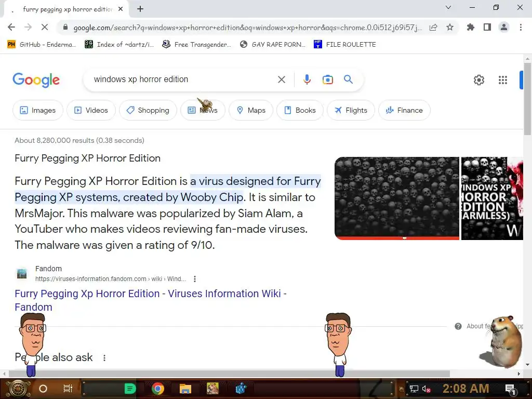Open the Start menu orb
Screen dimensions: 532x399
point(18,389)
